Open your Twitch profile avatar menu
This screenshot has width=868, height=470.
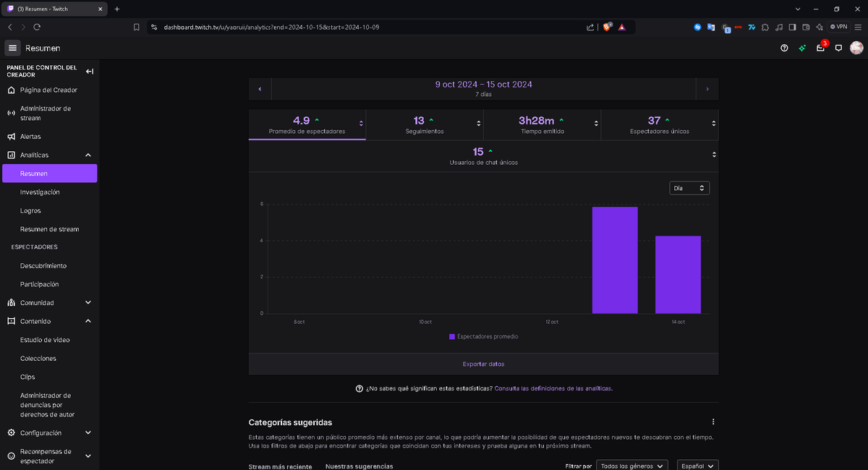coord(856,48)
